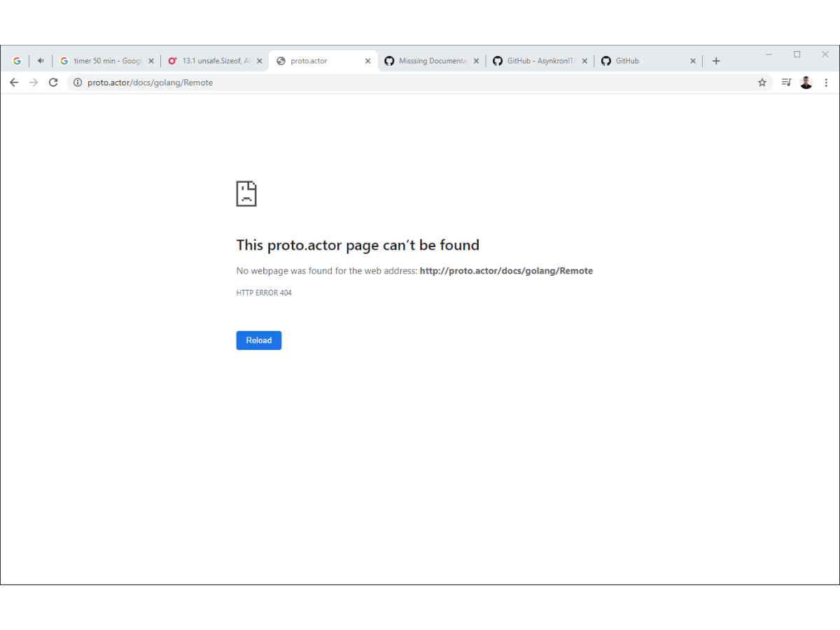Viewport: 840px width, 630px height.
Task: Open a new tab with the plus button
Action: coord(715,61)
